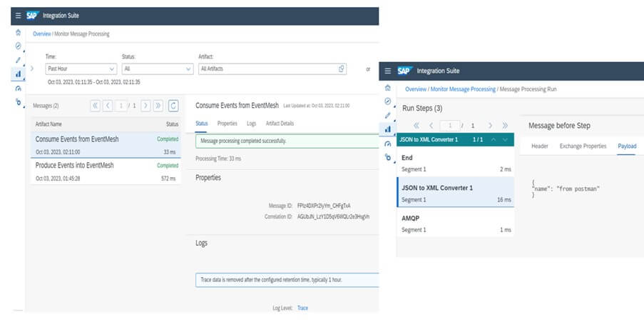Go to previous page of Run Steps
Image resolution: width=644 pixels, height=320 pixels.
coord(431,126)
